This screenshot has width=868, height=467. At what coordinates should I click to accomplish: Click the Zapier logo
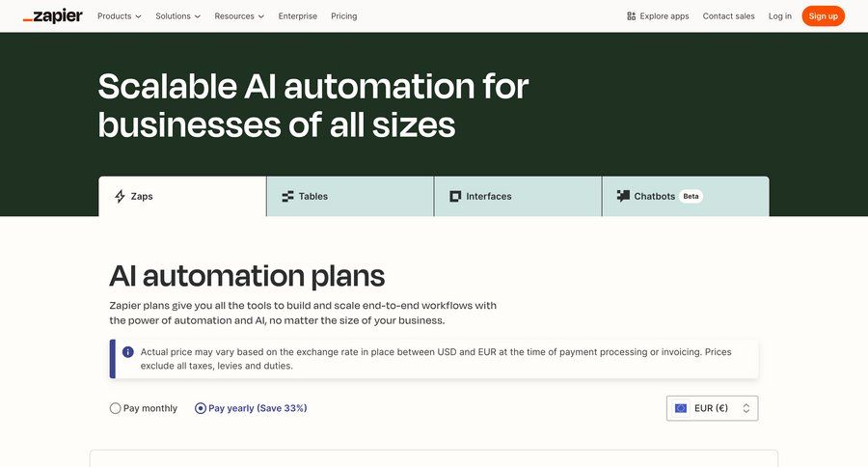[53, 16]
